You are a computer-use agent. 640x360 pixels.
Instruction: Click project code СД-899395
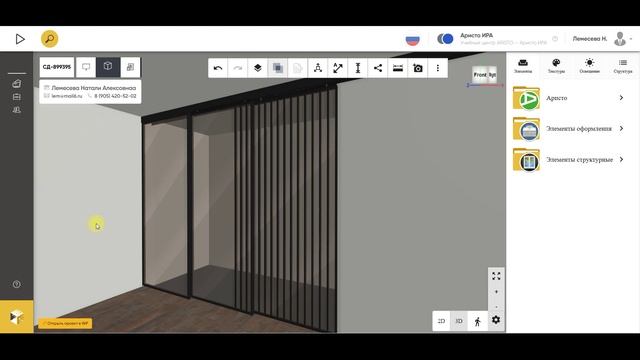pyautogui.click(x=57, y=67)
